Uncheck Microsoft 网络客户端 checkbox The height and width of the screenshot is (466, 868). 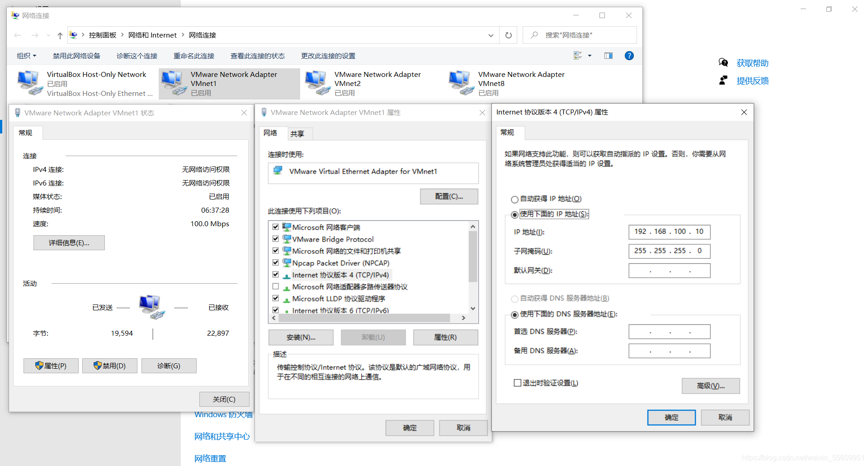(x=275, y=227)
